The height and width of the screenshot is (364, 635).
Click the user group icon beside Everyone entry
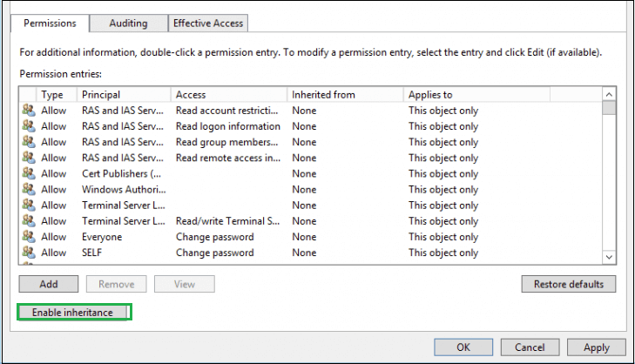[x=29, y=237]
